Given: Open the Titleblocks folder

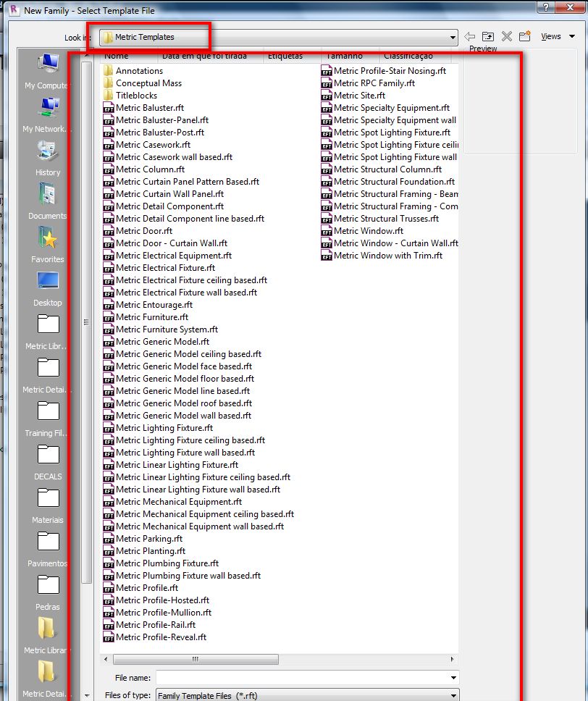Looking at the screenshot, I should pos(130,95).
